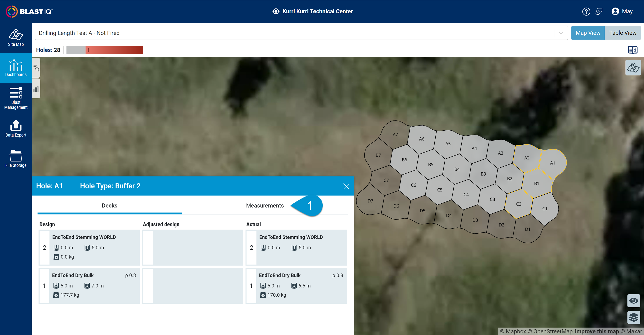
Task: Select hole D4 on the map
Action: click(x=449, y=216)
